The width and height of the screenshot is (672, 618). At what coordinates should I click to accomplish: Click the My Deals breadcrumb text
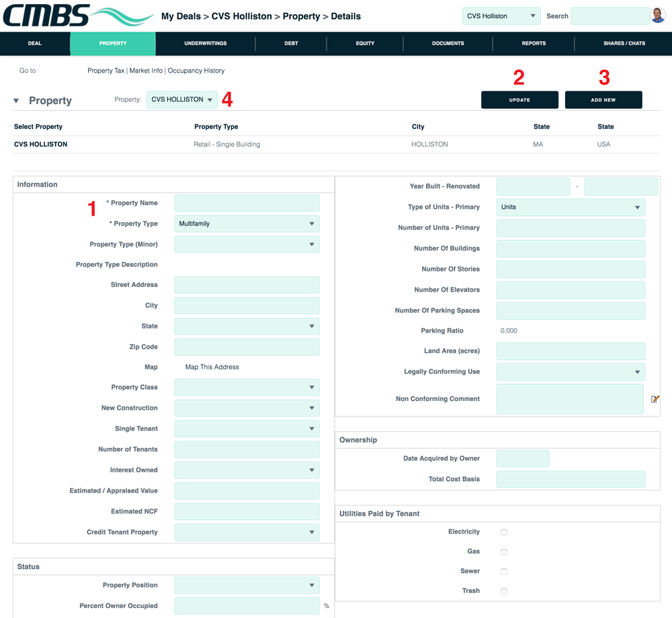[x=181, y=16]
